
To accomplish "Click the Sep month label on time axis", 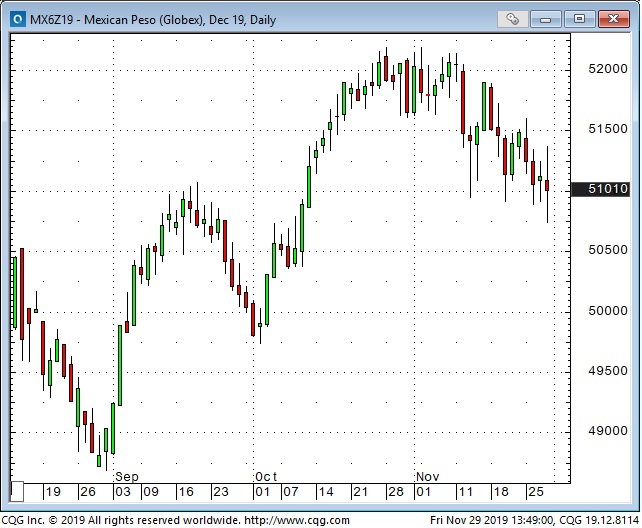I will (x=127, y=477).
